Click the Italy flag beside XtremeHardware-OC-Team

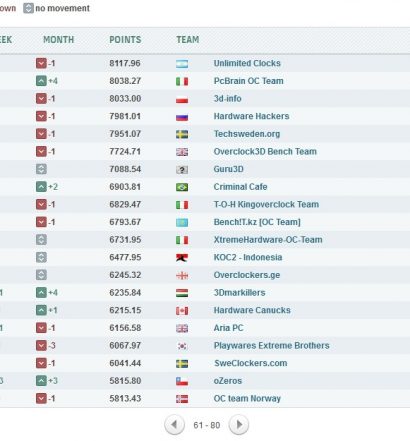tap(182, 241)
